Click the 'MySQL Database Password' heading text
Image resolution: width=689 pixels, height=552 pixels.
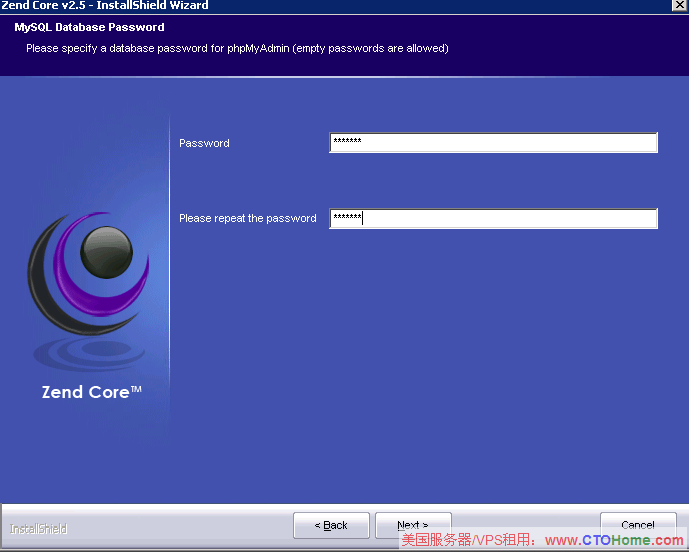pos(89,27)
